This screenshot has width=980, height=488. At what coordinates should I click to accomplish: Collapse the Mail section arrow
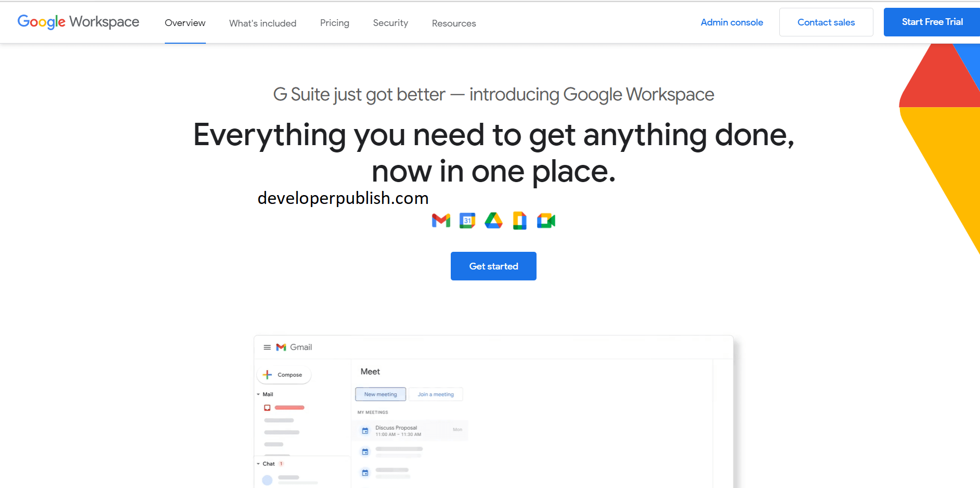pyautogui.click(x=258, y=394)
